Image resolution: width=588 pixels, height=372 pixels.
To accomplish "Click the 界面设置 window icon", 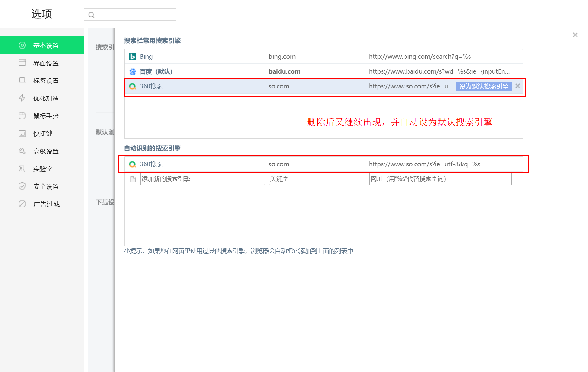I will click(22, 62).
